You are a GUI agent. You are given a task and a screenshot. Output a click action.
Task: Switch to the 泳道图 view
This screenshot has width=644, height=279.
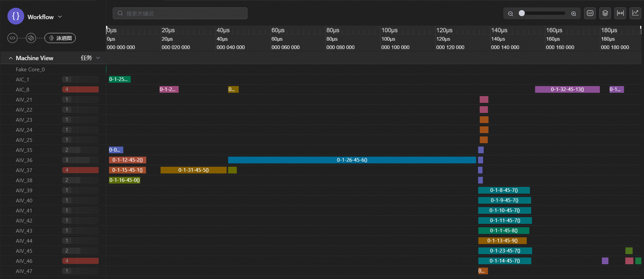pyautogui.click(x=60, y=38)
